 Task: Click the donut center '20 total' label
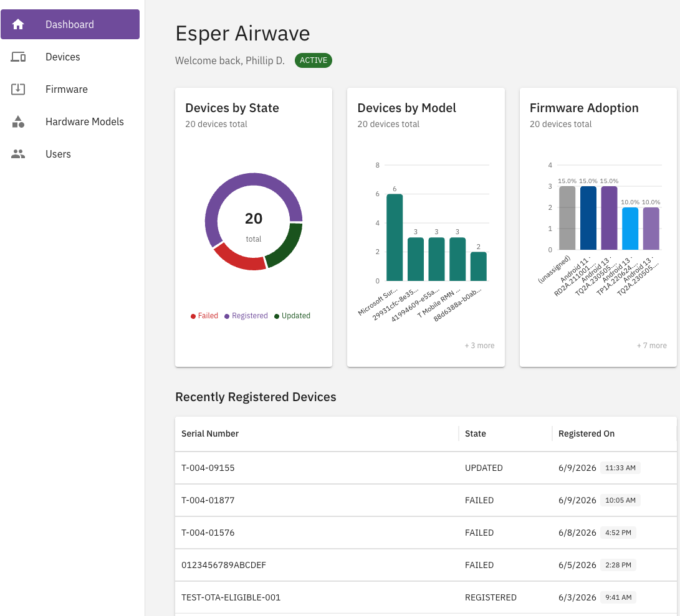click(x=254, y=227)
